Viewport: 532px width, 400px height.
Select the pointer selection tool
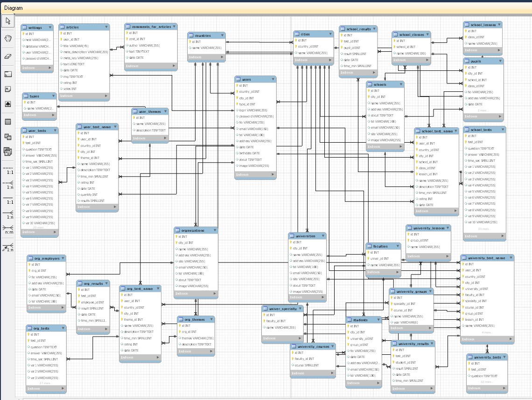point(8,21)
